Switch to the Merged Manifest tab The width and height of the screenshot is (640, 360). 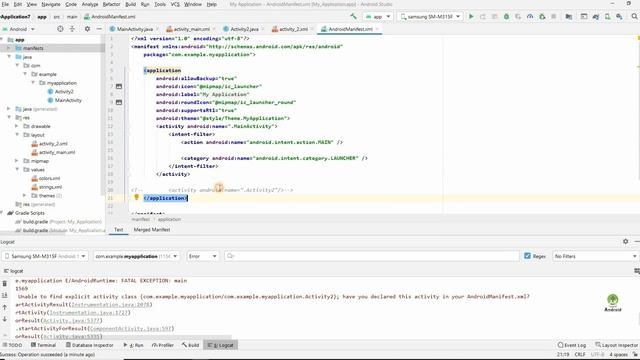(x=152, y=230)
